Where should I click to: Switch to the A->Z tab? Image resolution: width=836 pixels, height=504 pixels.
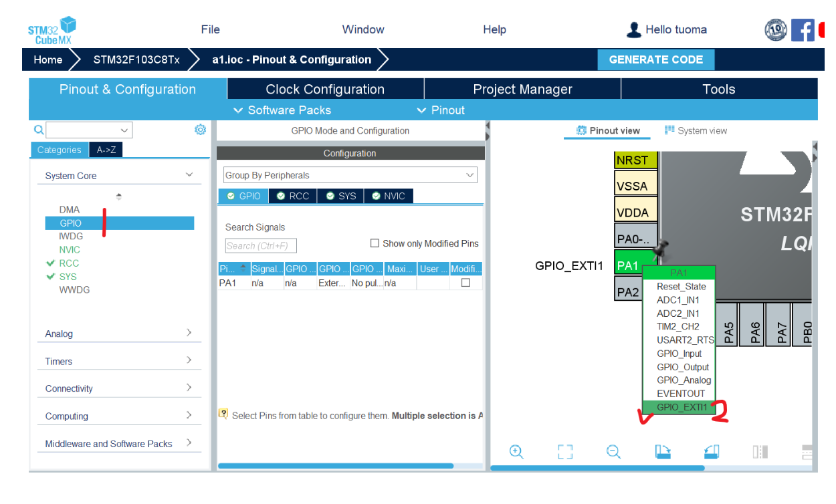click(x=106, y=150)
